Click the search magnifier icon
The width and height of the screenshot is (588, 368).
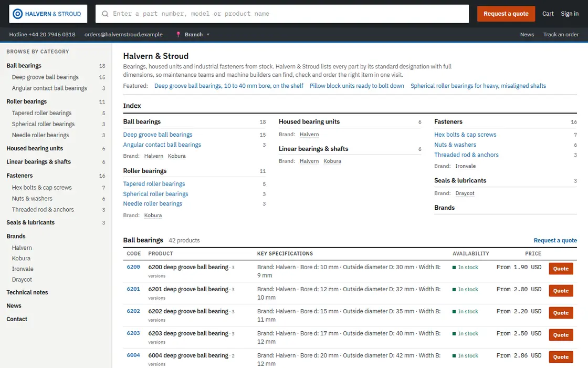click(106, 14)
